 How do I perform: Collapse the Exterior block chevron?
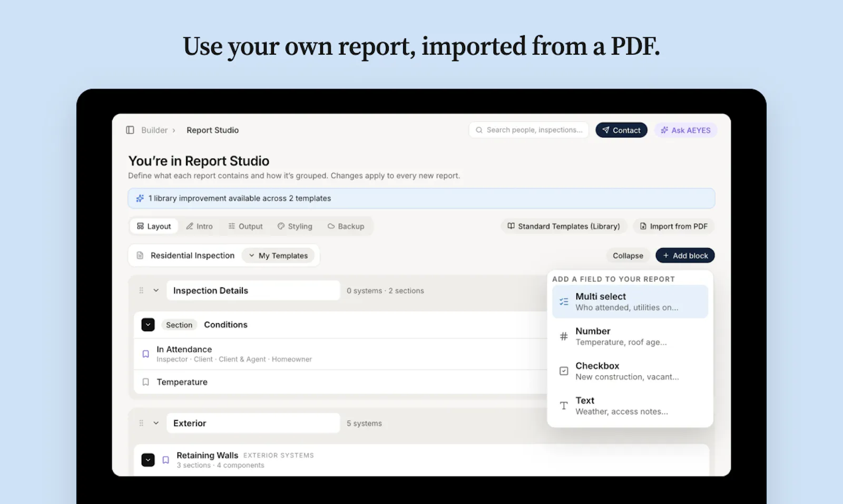click(156, 423)
